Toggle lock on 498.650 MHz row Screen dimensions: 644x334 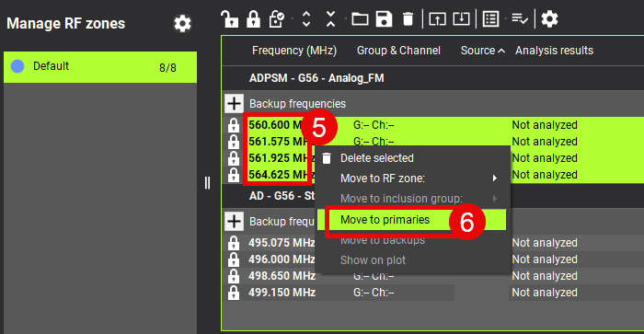pyautogui.click(x=234, y=276)
